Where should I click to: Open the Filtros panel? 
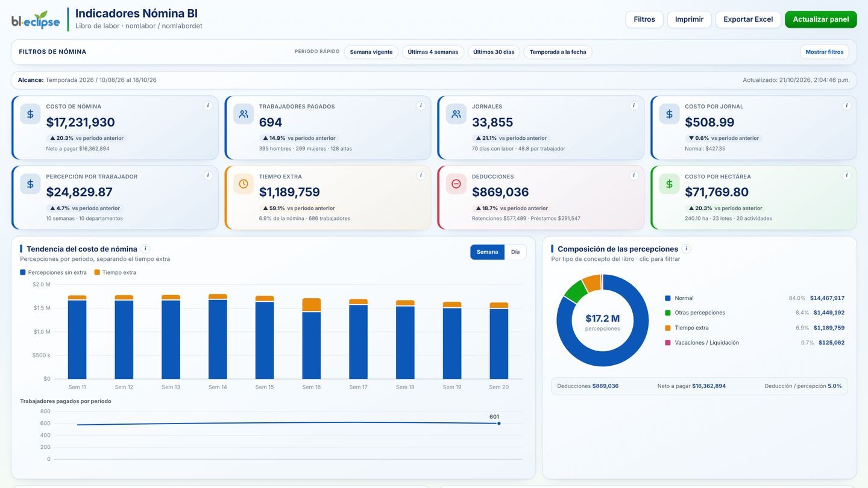[644, 19]
